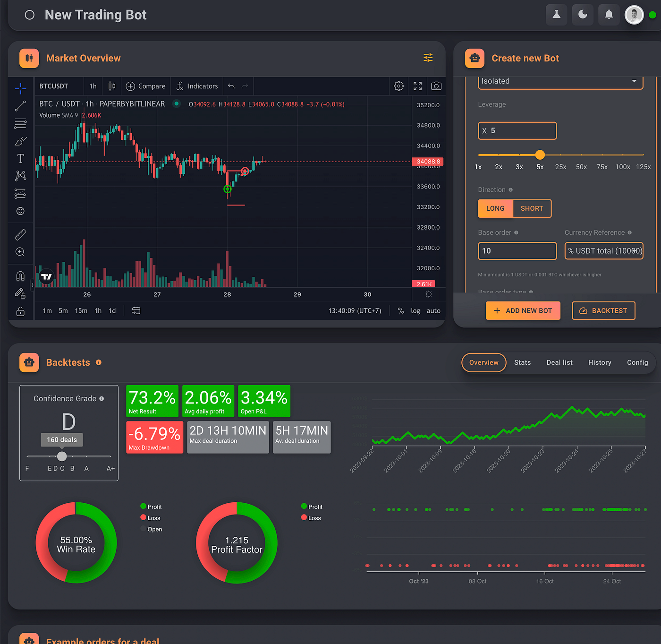Open the lab flask icon in header
Viewport: 661px width, 644px height.
click(557, 15)
